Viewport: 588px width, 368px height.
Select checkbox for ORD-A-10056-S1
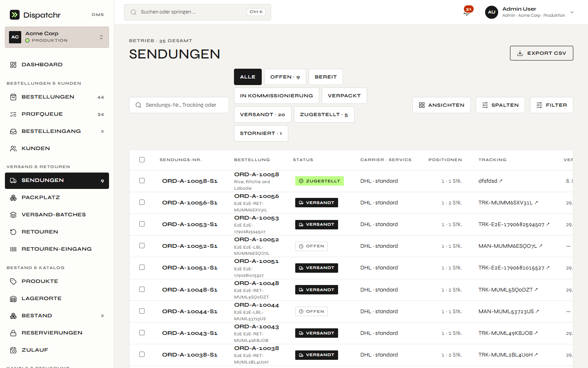[142, 202]
